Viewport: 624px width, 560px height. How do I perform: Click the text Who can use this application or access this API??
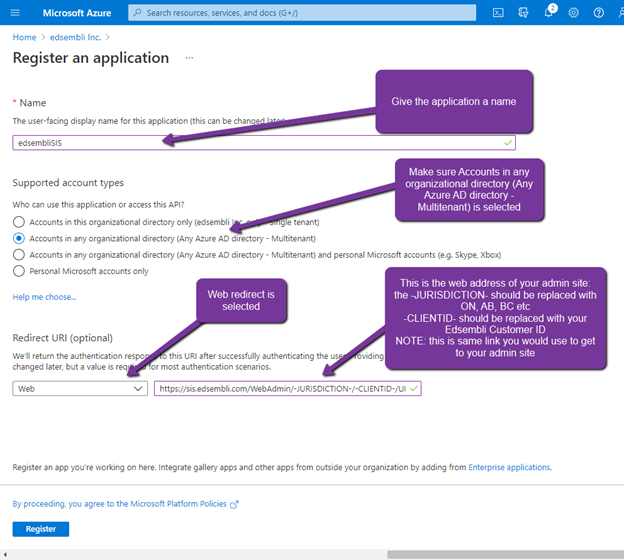[98, 205]
